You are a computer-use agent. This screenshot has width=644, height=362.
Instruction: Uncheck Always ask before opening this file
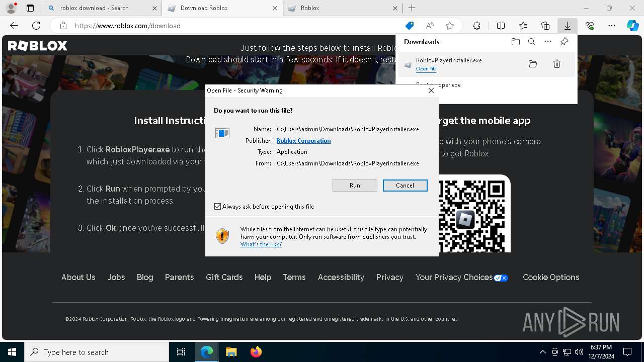[218, 207]
